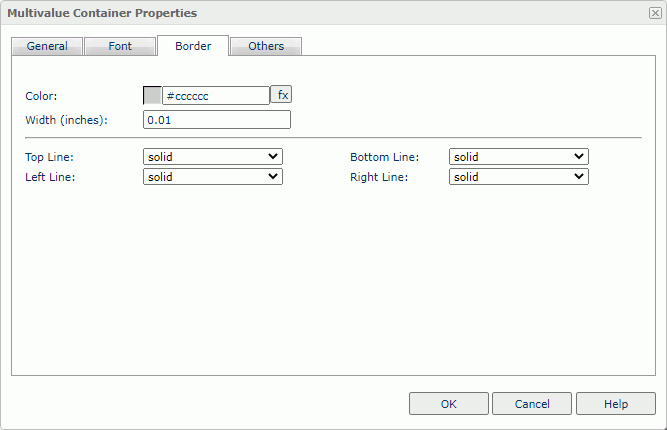Image resolution: width=667 pixels, height=430 pixels.
Task: Expand the Top Line style dropdown
Action: point(213,157)
